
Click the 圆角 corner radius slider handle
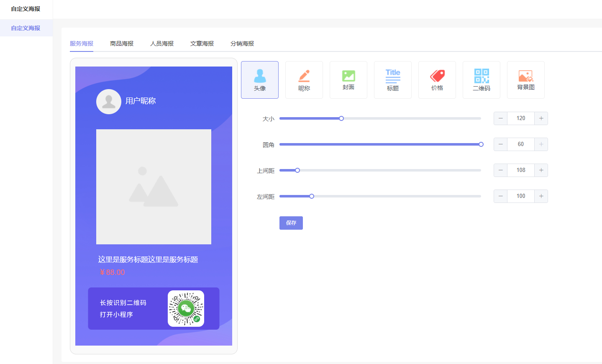[x=481, y=144]
